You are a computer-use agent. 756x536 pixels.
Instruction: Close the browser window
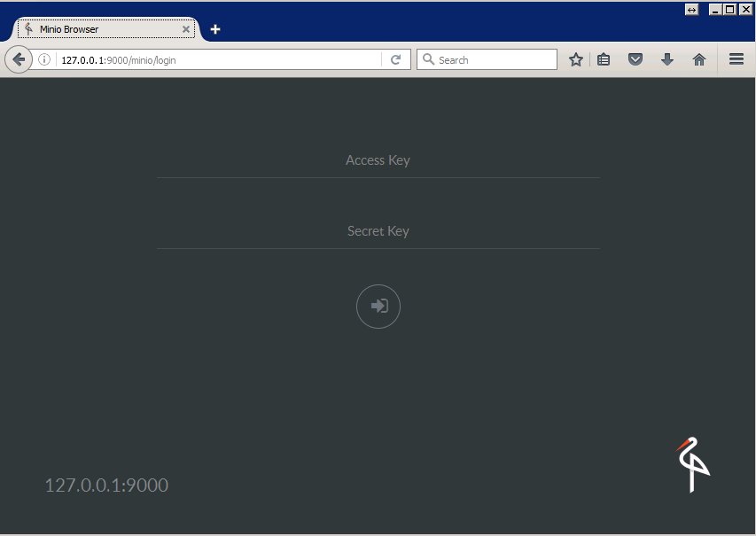point(744,10)
